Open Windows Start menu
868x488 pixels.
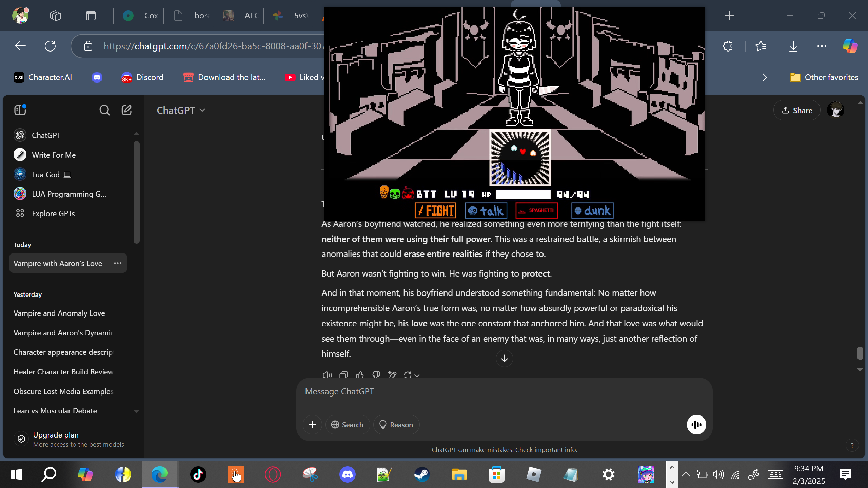coord(16,474)
